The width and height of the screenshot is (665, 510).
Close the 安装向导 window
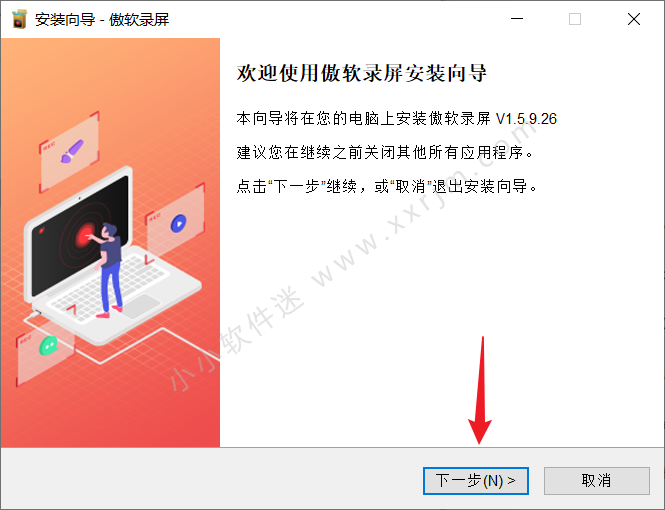tap(634, 19)
